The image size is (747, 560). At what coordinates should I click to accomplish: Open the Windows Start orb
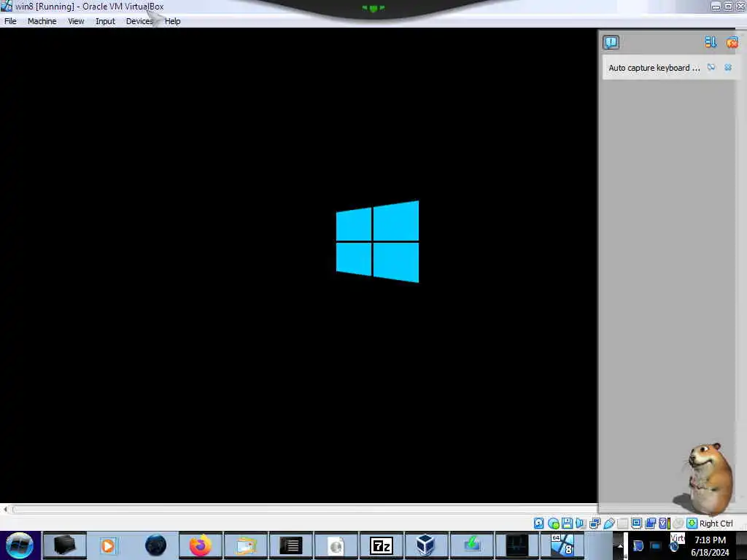tap(19, 545)
